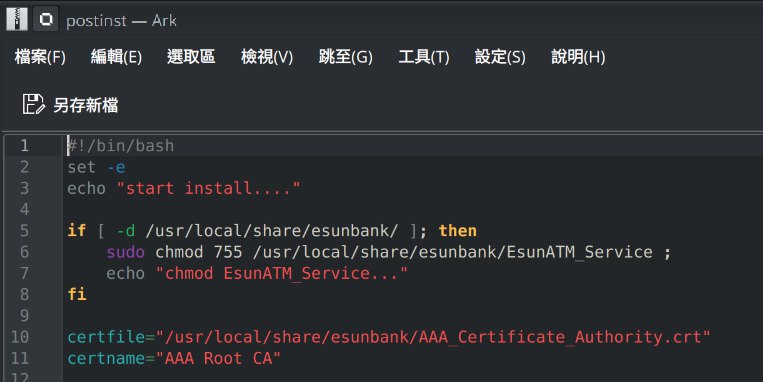Click the 另存新檔 button label

[x=86, y=105]
